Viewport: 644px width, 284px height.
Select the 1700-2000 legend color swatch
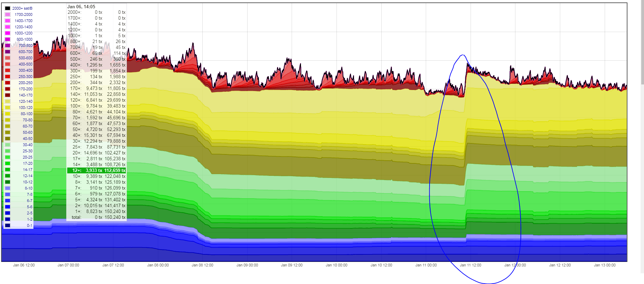8,14
